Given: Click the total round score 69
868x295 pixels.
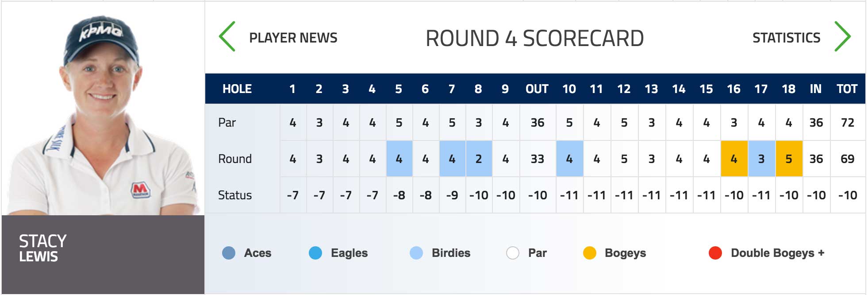Looking at the screenshot, I should (x=848, y=159).
